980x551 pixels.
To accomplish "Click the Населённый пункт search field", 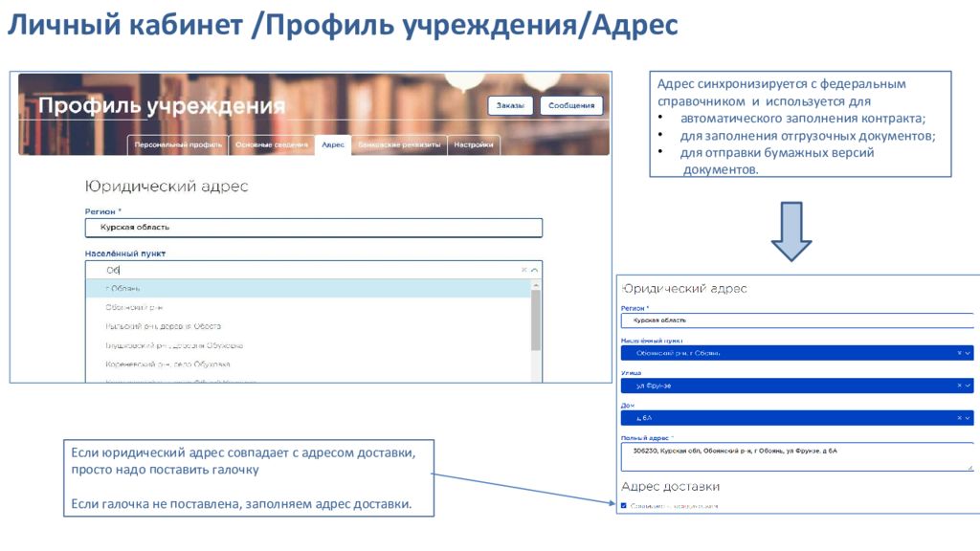I will pos(313,270).
